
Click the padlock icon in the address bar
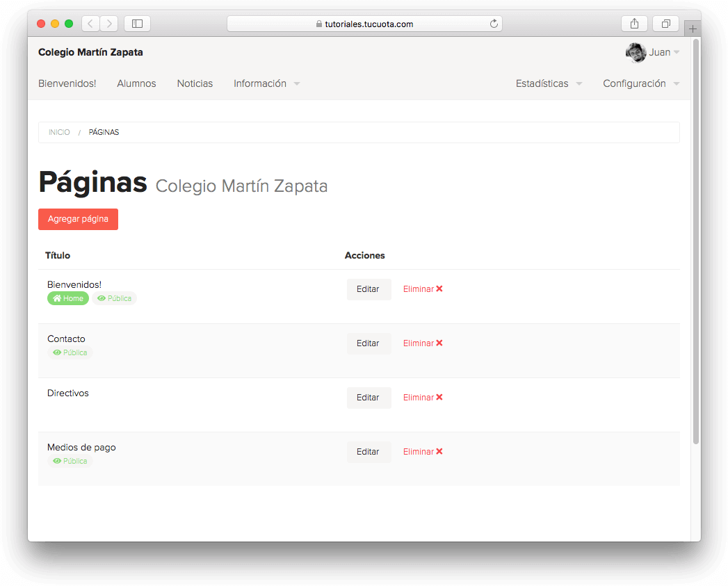(x=319, y=24)
